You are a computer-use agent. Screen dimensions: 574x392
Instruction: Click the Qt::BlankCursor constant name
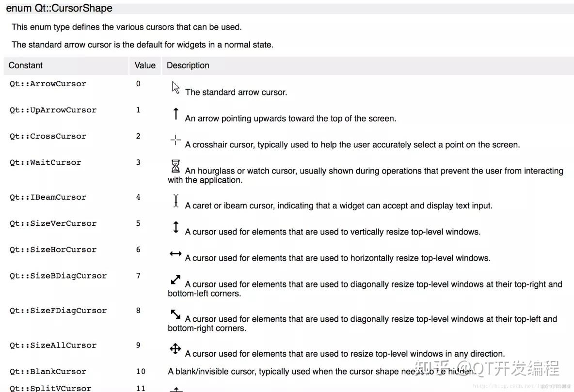coord(48,372)
